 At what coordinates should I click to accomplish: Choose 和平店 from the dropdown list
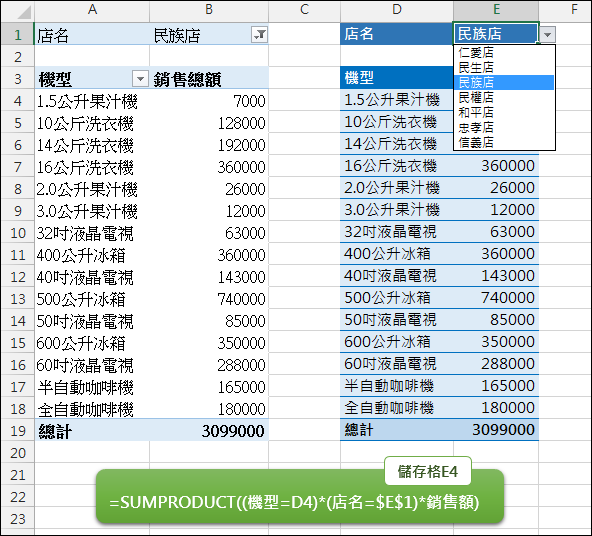tap(504, 112)
